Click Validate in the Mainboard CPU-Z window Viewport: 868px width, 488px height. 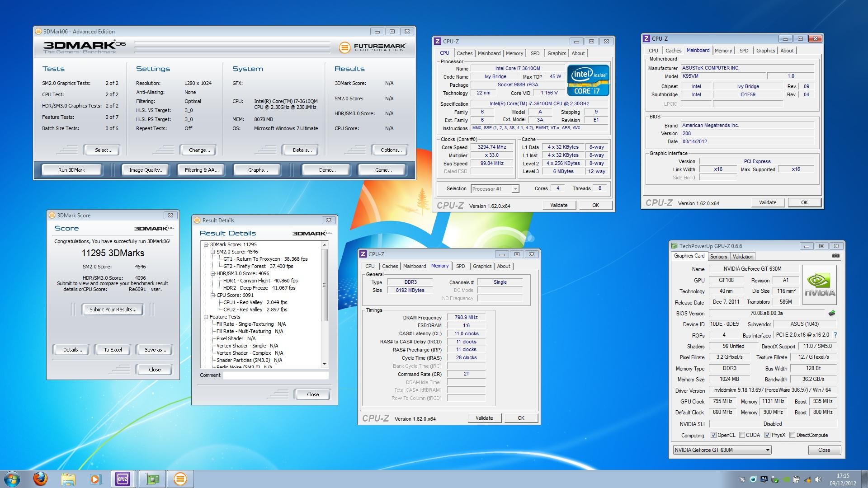pos(768,202)
